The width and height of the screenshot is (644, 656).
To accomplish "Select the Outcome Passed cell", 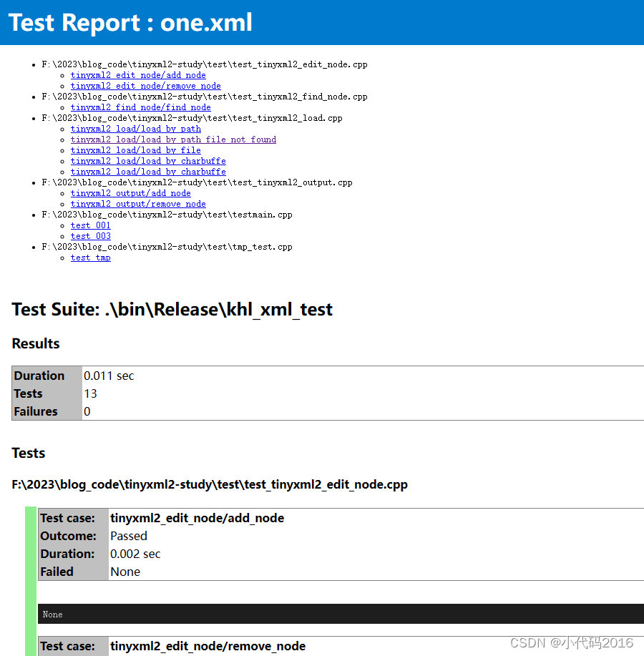I will [x=128, y=536].
